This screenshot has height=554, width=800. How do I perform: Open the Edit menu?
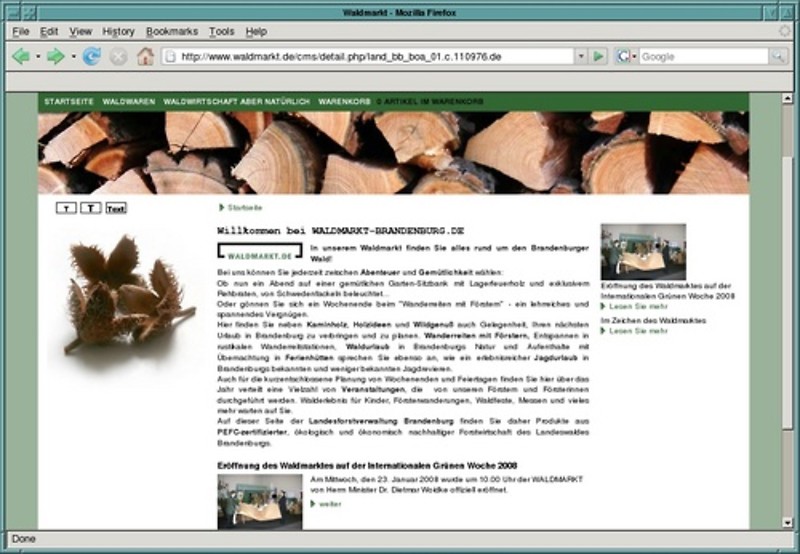(49, 32)
